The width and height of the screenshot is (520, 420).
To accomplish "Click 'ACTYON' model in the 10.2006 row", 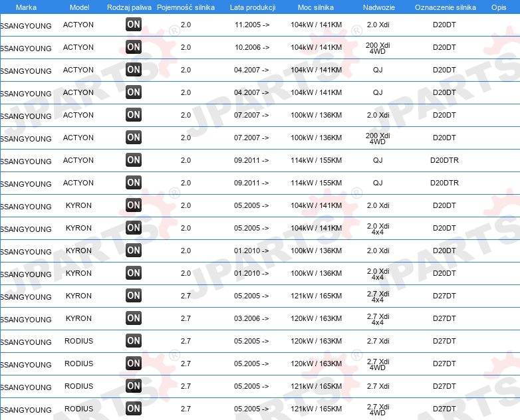I will tap(78, 47).
